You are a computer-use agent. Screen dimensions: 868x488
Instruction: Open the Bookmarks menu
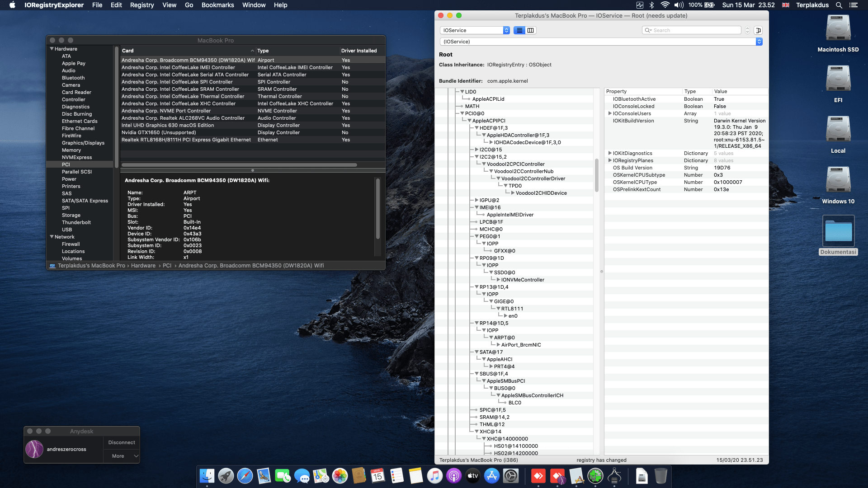pos(217,5)
